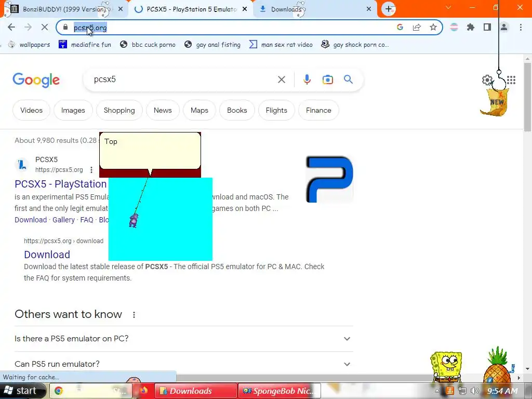Open Google apps grid
Viewport: 532px width, 399px height.
pyautogui.click(x=511, y=80)
